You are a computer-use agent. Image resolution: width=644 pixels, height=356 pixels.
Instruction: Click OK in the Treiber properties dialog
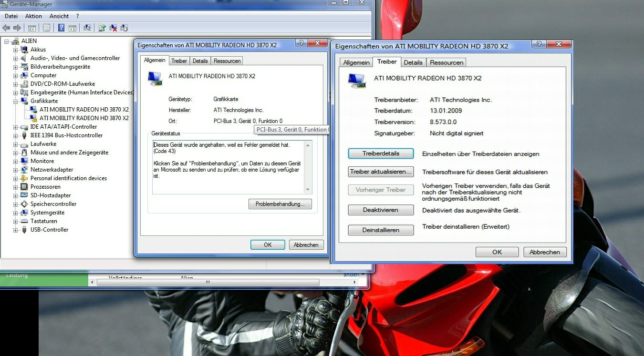(497, 252)
